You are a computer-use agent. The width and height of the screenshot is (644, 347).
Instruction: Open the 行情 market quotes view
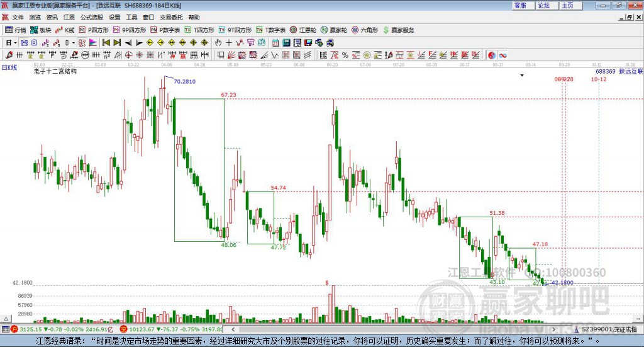[15, 30]
